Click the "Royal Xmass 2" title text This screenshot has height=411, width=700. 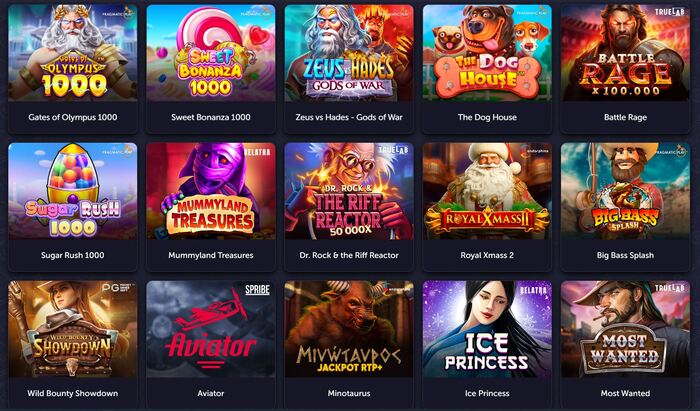tap(487, 255)
